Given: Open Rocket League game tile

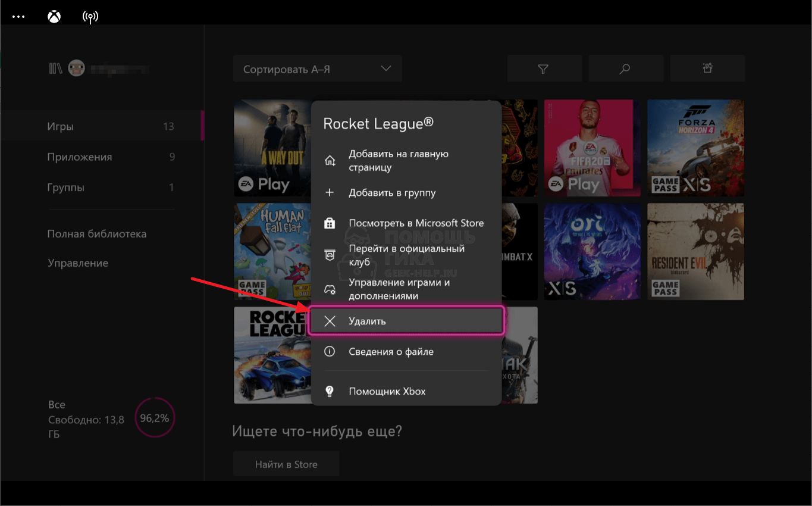Looking at the screenshot, I should click(x=271, y=355).
